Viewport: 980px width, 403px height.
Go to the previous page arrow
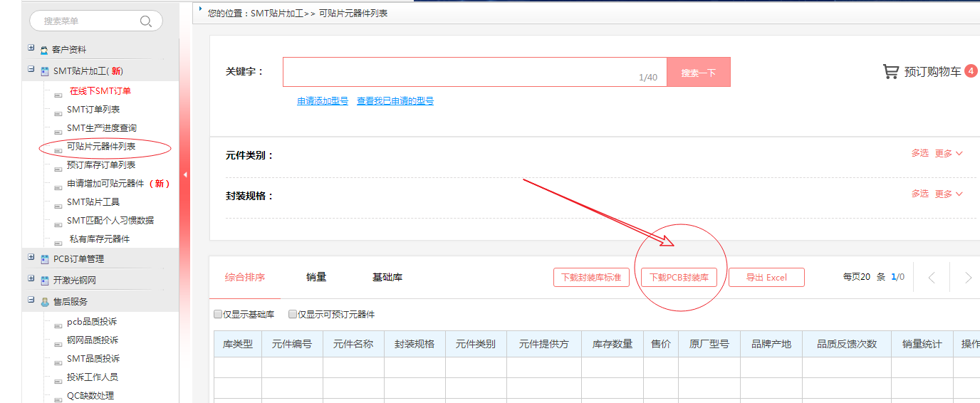932,278
